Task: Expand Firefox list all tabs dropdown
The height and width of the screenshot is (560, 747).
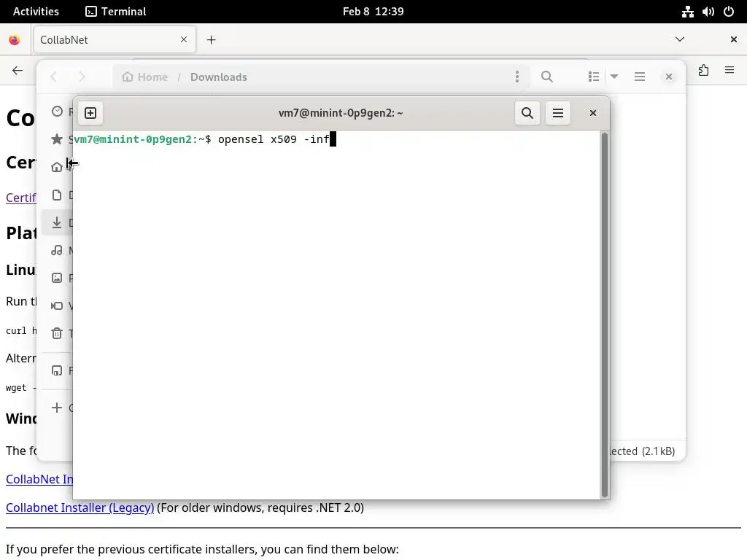Action: pos(680,39)
